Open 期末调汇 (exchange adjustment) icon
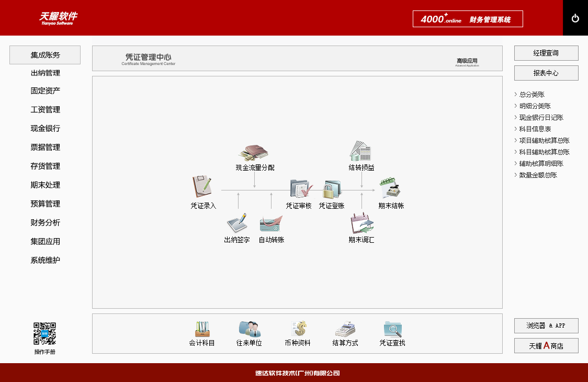 coord(361,224)
